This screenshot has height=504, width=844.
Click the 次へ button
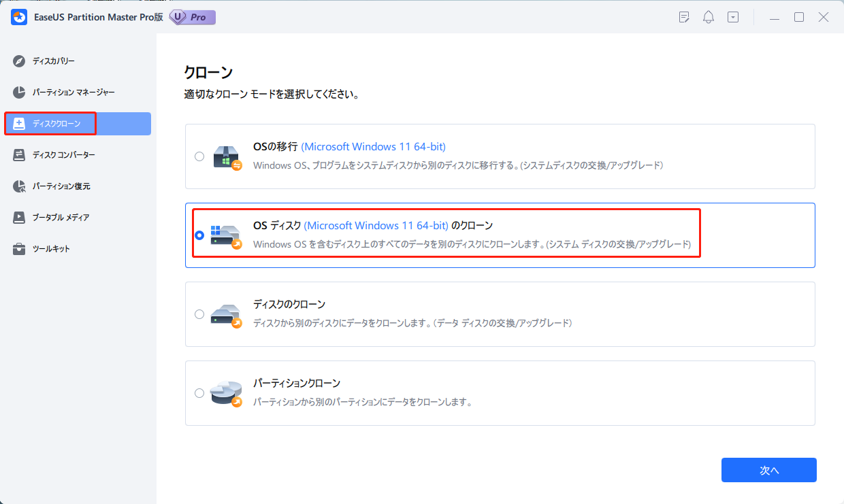coord(768,469)
